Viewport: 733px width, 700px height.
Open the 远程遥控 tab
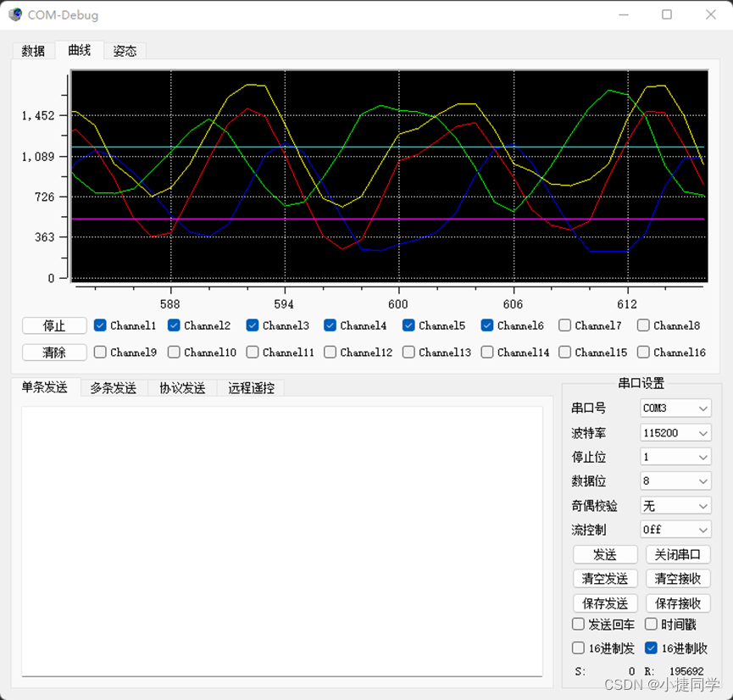click(x=248, y=387)
